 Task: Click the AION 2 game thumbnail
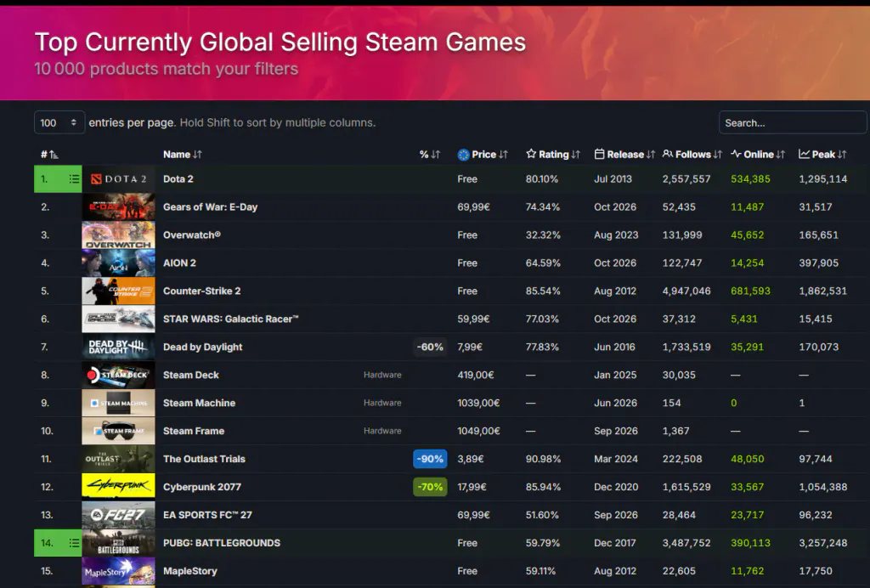tap(118, 263)
